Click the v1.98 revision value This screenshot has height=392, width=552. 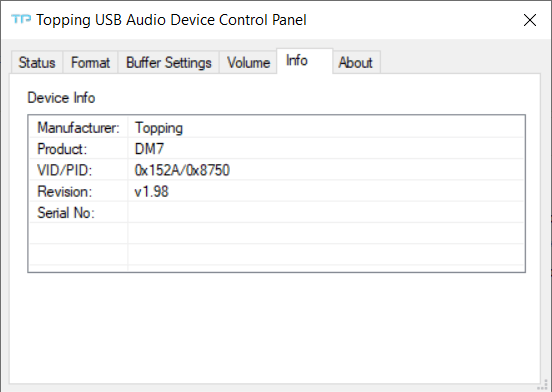coord(152,191)
